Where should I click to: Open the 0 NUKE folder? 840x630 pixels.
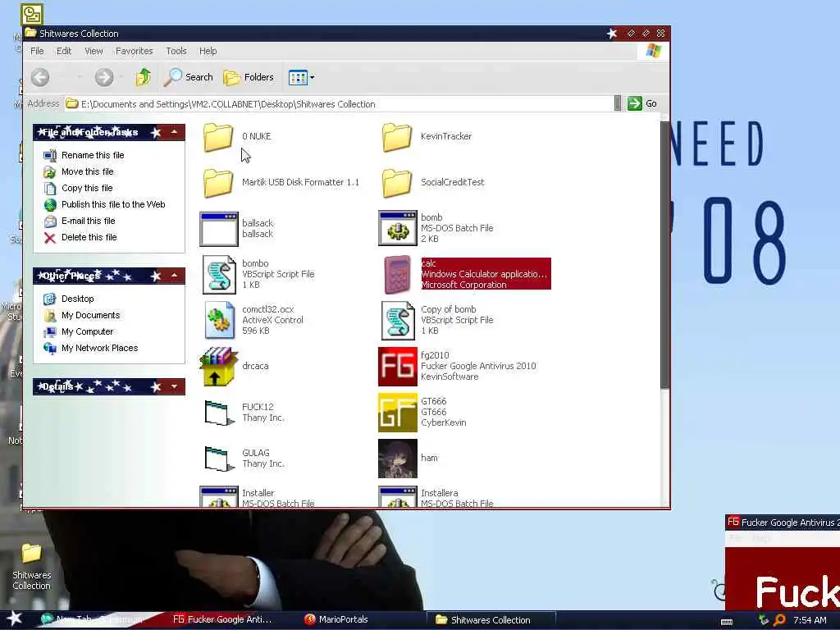218,137
